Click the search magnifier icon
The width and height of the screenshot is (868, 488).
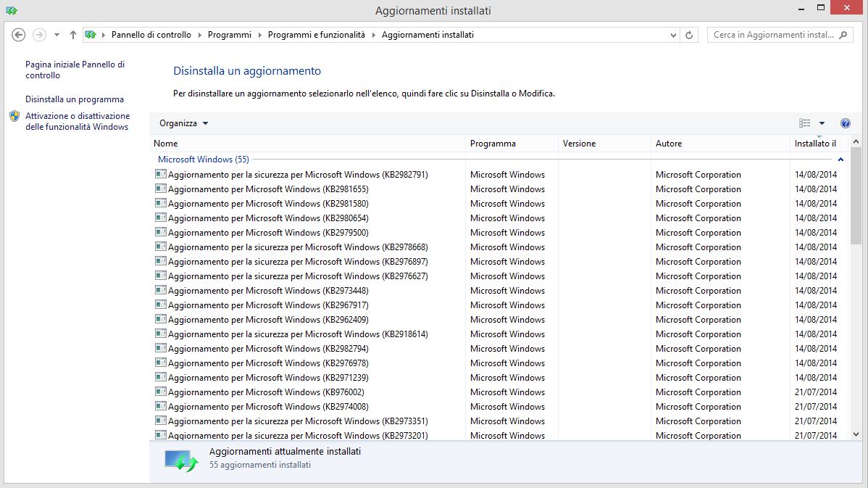(843, 35)
